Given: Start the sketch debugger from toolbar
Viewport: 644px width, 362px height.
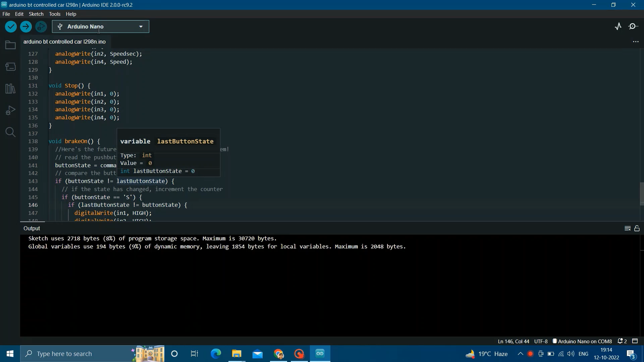Looking at the screenshot, I should tap(41, 27).
